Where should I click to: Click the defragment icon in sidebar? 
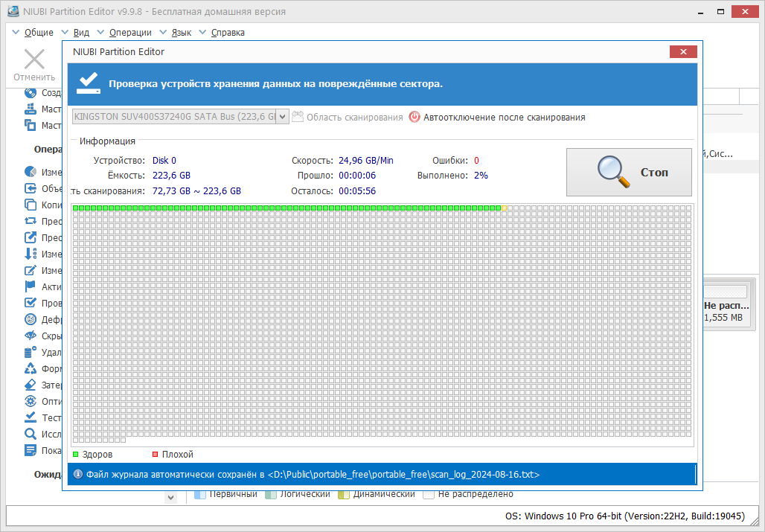(x=31, y=319)
